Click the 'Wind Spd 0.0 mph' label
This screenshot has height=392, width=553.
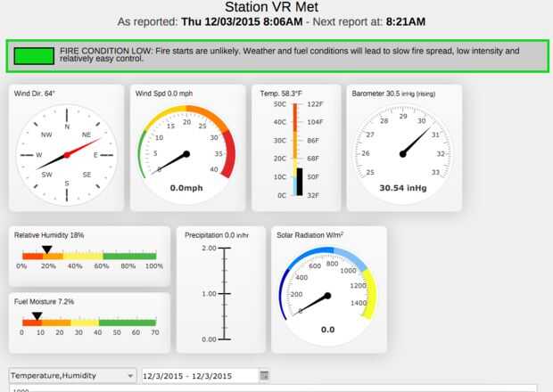click(x=164, y=94)
